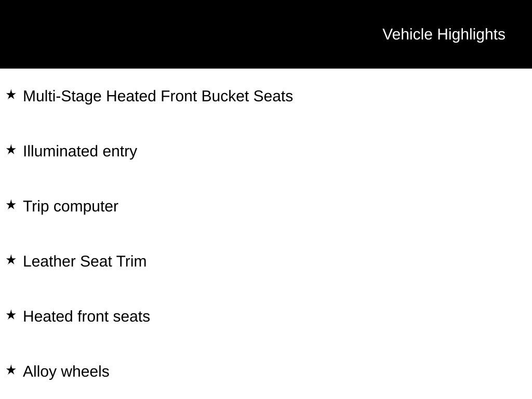Click the word Highlights in the header title
The width and height of the screenshot is (532, 399).
click(471, 34)
